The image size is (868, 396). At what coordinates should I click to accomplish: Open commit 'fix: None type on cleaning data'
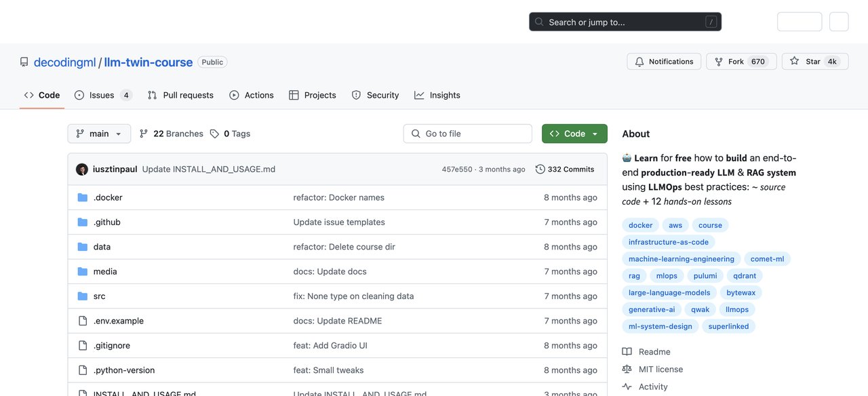point(354,296)
